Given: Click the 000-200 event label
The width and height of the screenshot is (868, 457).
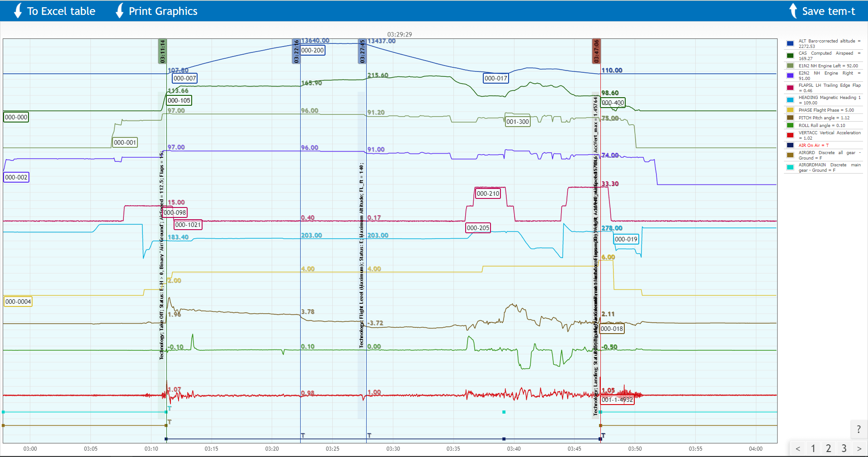Looking at the screenshot, I should click(x=312, y=50).
